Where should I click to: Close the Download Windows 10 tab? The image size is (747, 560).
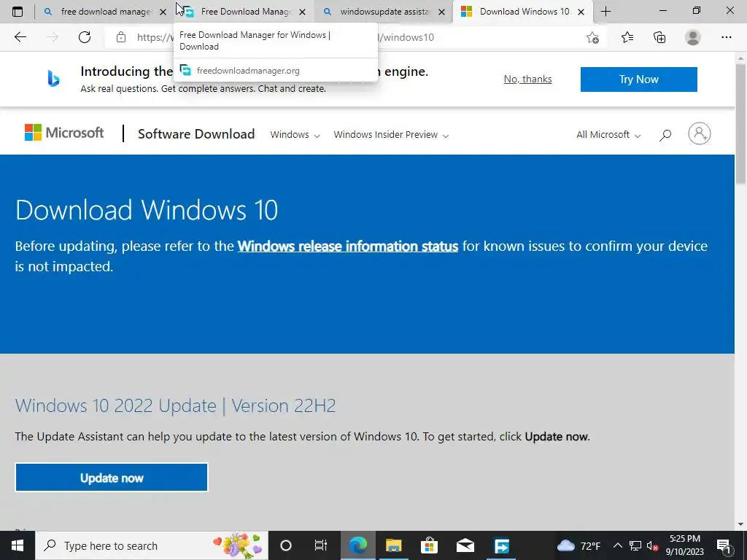[x=581, y=12]
